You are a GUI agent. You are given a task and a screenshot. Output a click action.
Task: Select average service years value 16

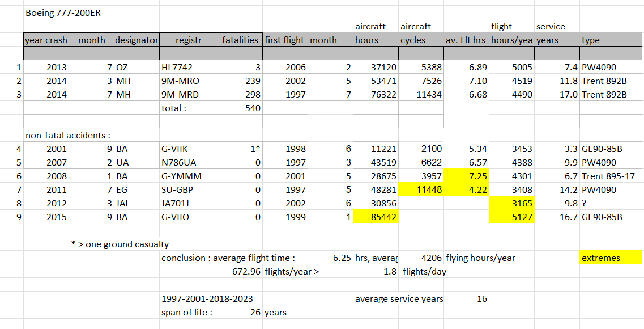click(466, 298)
